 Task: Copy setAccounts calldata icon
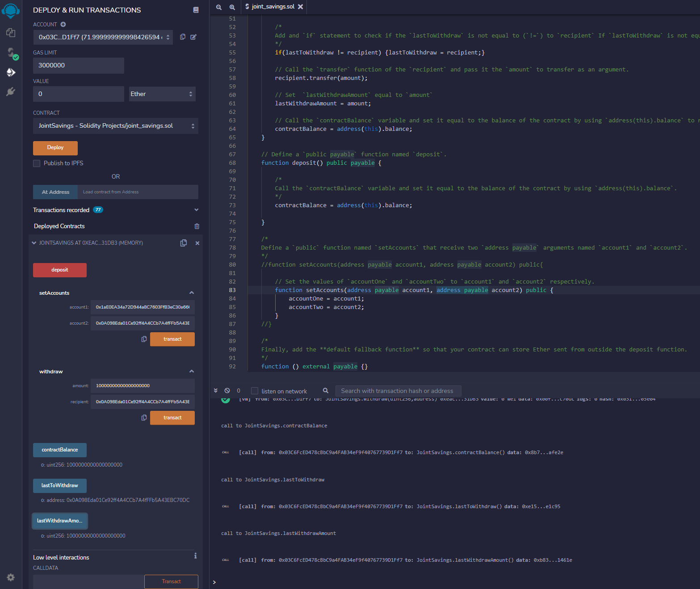[x=144, y=339]
